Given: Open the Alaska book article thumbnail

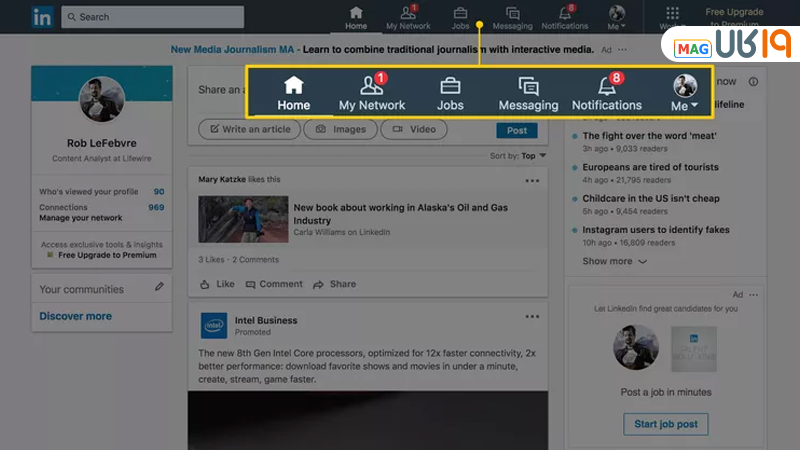Looking at the screenshot, I should [241, 218].
